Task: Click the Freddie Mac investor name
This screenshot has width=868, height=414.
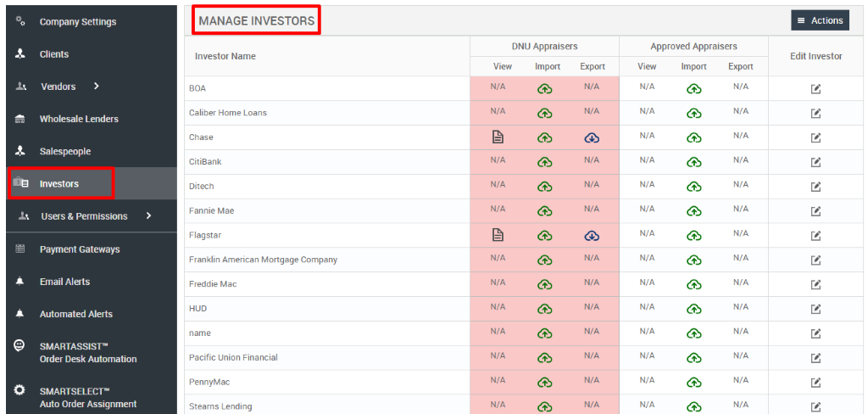Action: (x=213, y=284)
